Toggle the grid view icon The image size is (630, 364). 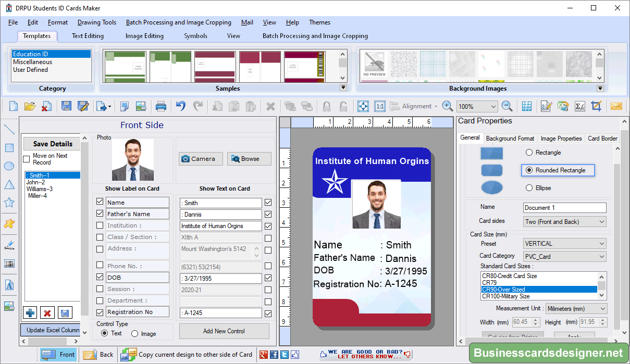pyautogui.click(x=527, y=106)
